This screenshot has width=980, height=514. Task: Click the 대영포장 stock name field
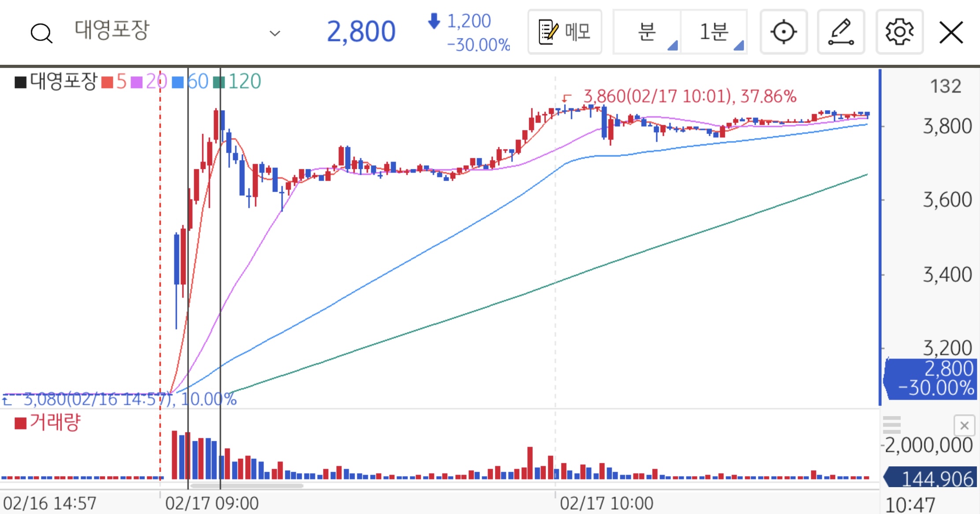point(112,30)
